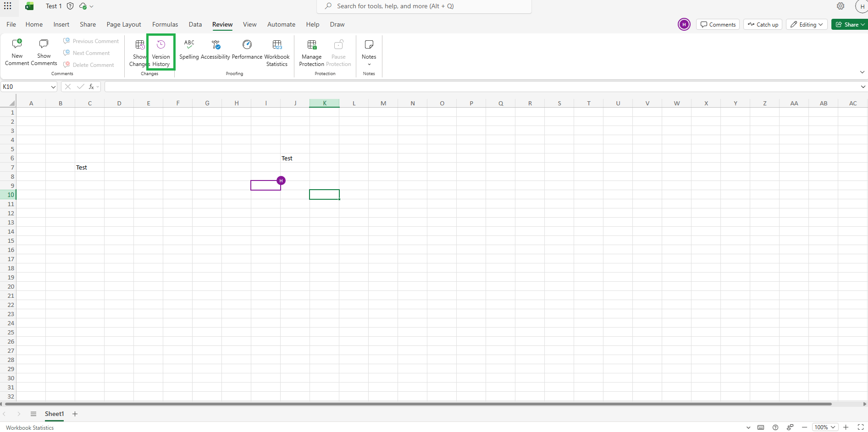This screenshot has width=868, height=432.
Task: Click the Name Box showing K10
Action: 25,87
